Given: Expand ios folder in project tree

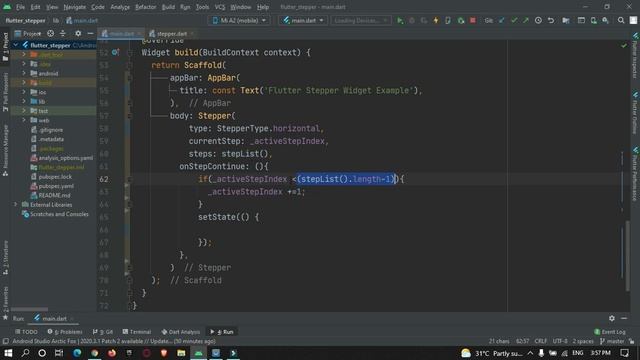Looking at the screenshot, I should click(24, 92).
